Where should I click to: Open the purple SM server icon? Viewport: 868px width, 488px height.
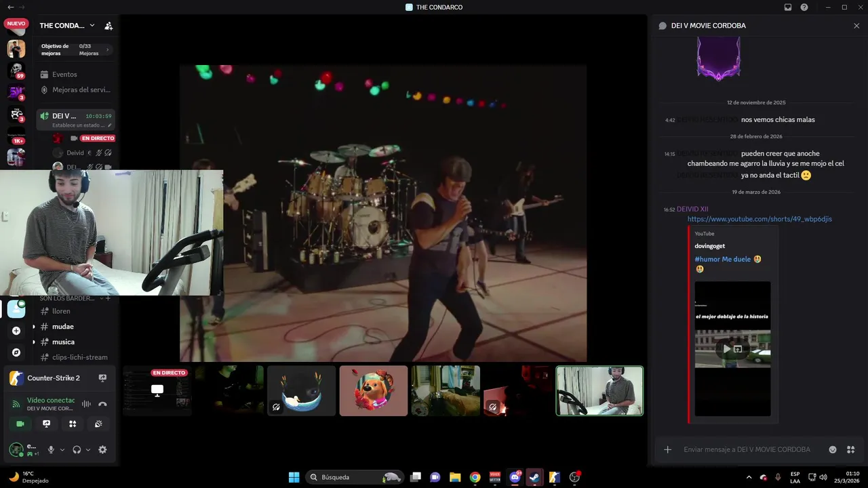[x=16, y=91]
